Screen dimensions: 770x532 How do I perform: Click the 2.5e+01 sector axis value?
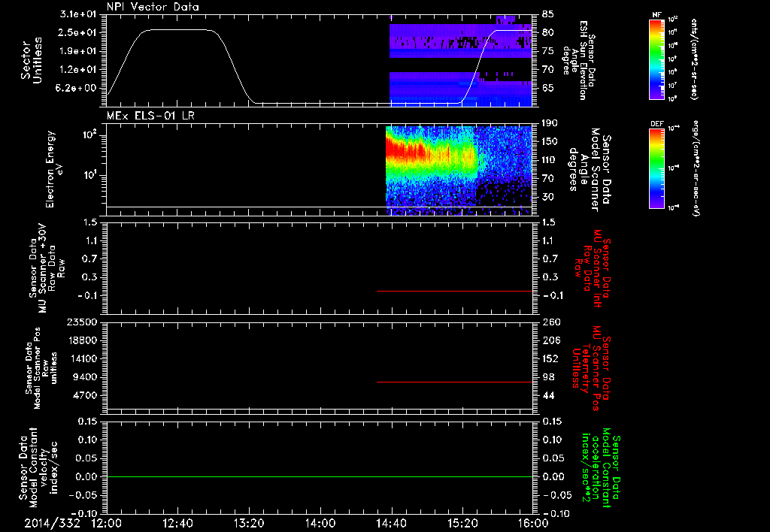click(78, 32)
